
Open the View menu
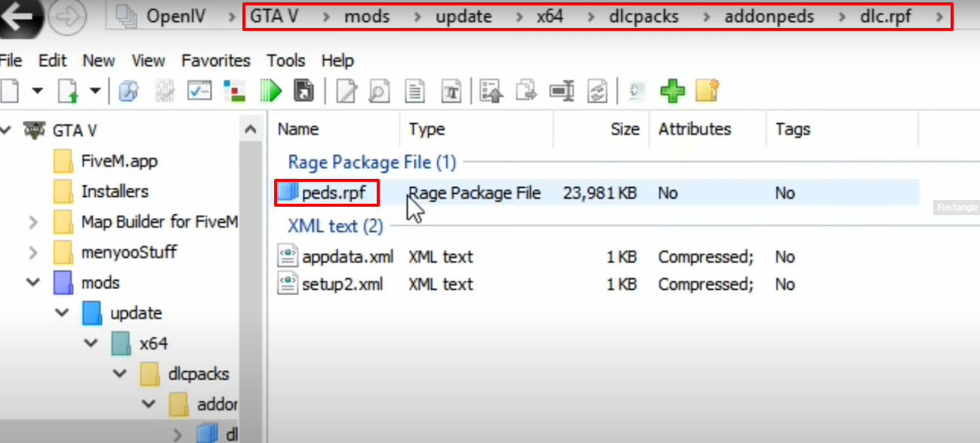[148, 60]
